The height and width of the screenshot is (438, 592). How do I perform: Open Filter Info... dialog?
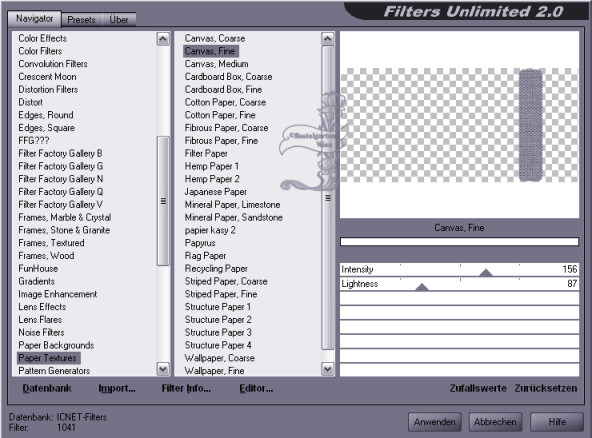(x=186, y=388)
